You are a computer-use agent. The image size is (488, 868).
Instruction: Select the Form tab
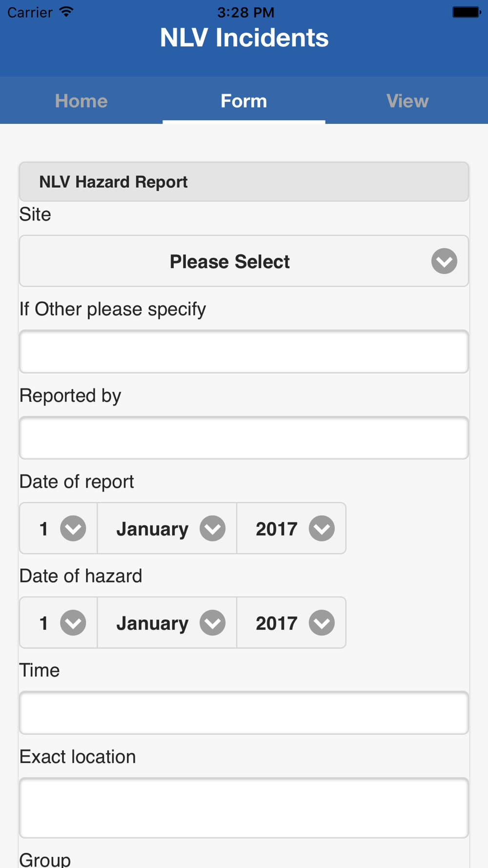tap(244, 101)
